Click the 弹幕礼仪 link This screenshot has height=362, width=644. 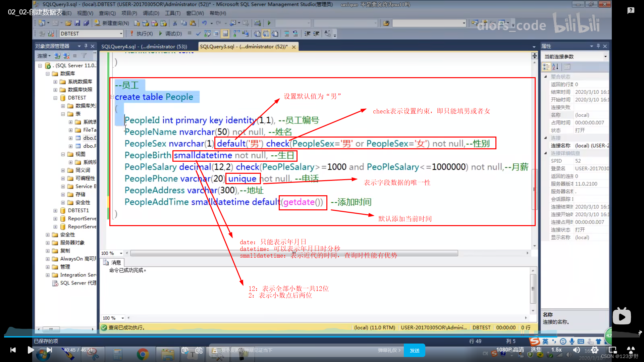coord(389,350)
